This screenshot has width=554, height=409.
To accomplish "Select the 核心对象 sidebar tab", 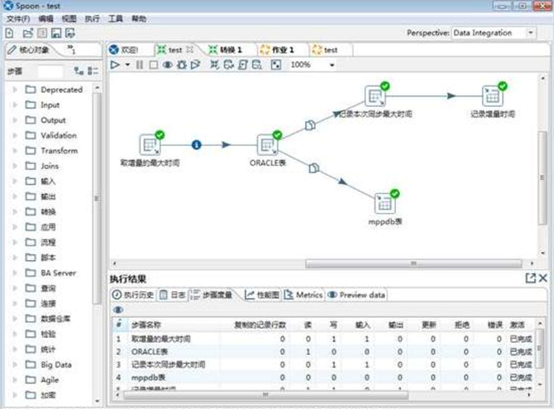I will (28, 50).
